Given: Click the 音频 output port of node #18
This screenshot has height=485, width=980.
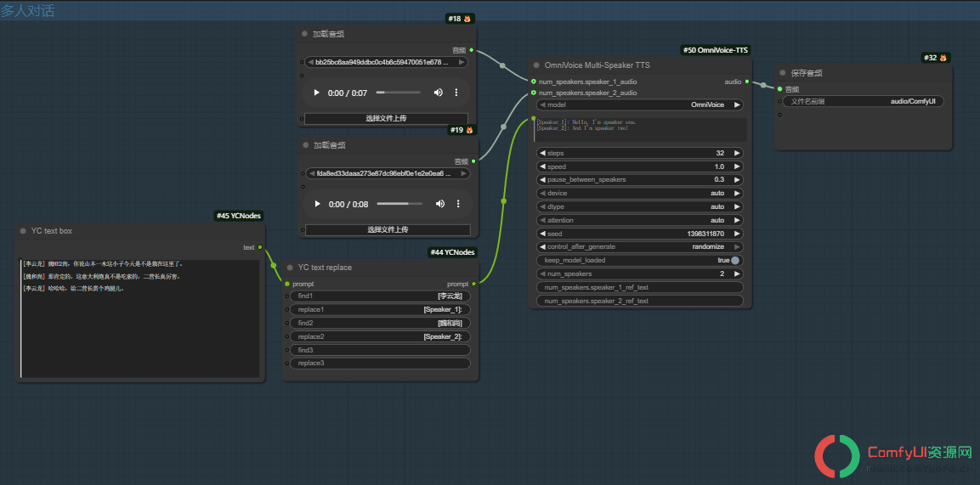Looking at the screenshot, I should pos(471,50).
